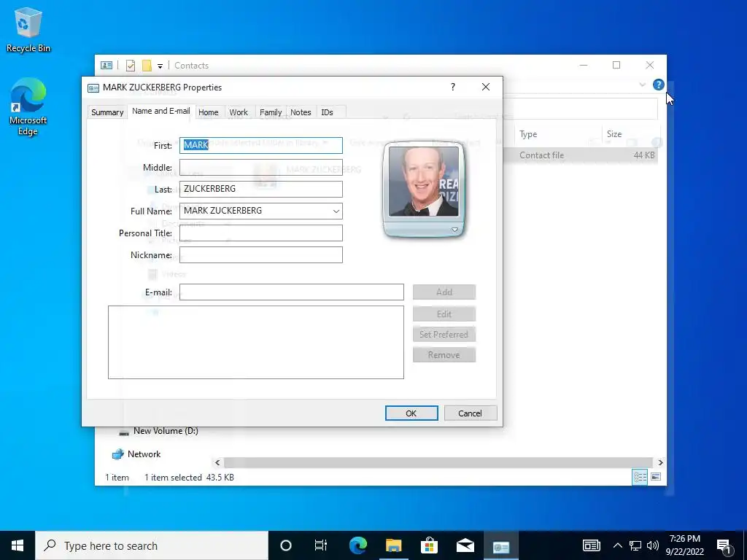Click the horizontal scrollbar in Contacts window
This screenshot has width=747, height=560.
(438, 462)
